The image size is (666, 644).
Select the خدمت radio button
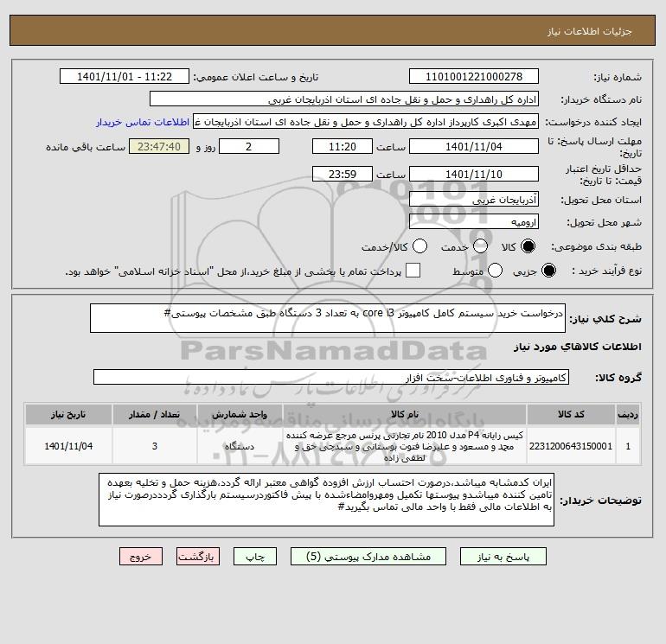[x=480, y=246]
